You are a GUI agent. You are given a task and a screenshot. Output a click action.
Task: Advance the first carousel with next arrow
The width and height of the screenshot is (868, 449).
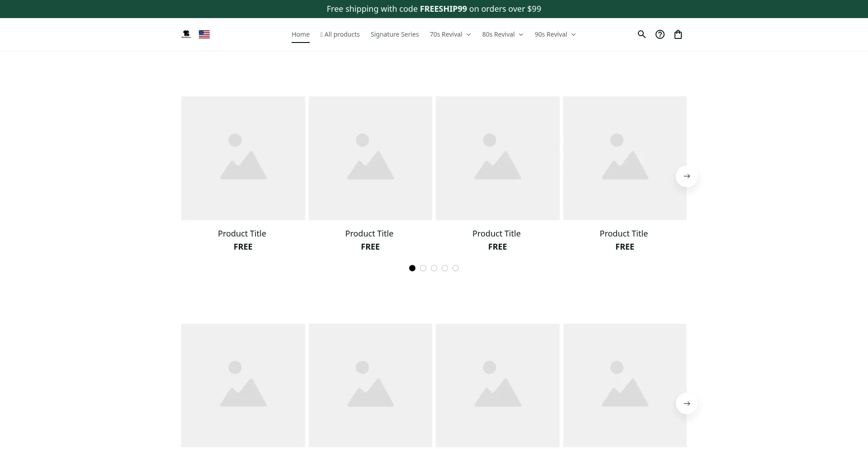click(686, 176)
